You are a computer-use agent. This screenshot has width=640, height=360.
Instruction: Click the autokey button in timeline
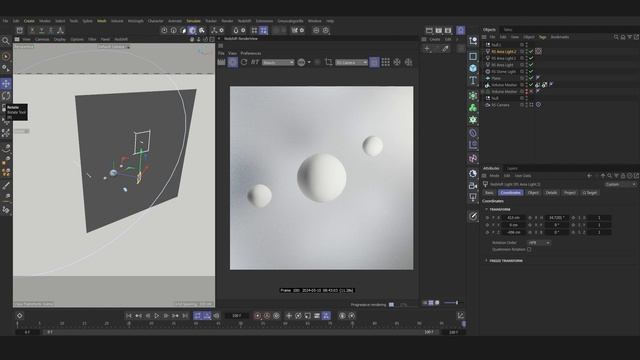coord(267,316)
